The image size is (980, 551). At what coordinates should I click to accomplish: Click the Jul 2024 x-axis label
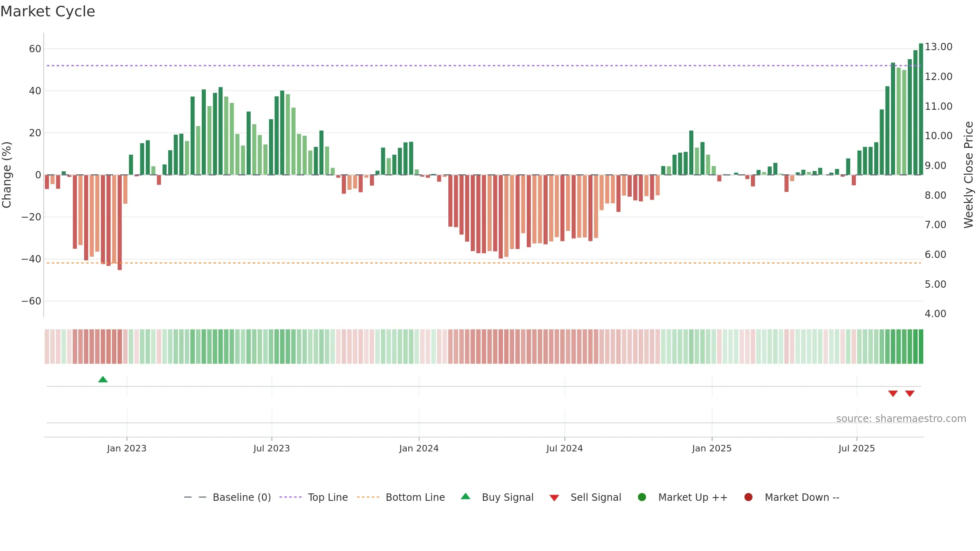[x=565, y=448]
